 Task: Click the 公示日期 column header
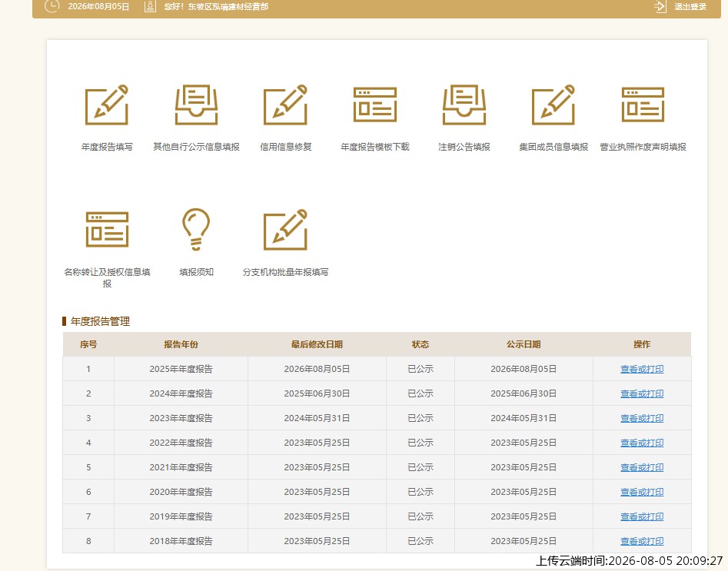point(524,344)
